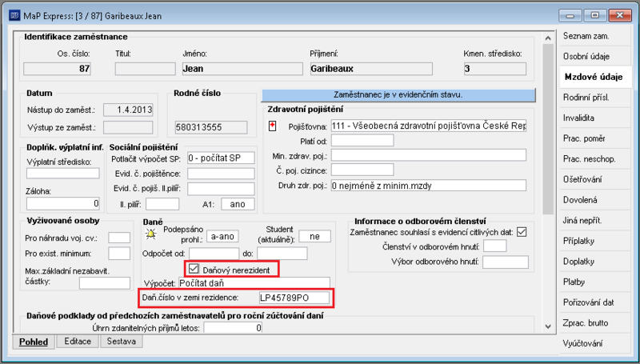Screen dimensions: 640x364
Task: Click the empty Výstup ze zaměst. field
Action: click(128, 127)
